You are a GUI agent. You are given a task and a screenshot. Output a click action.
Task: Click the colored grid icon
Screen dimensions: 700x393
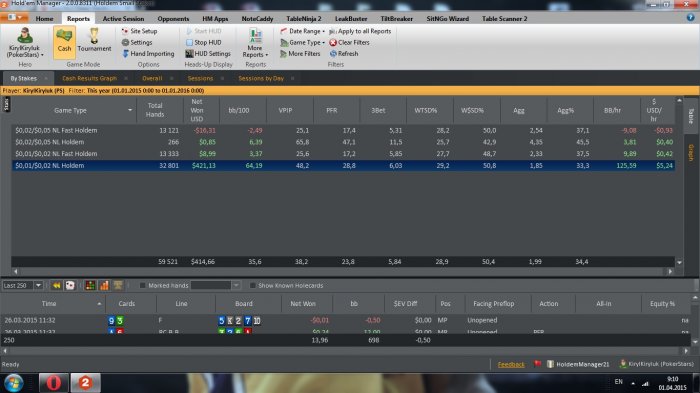[x=90, y=285]
